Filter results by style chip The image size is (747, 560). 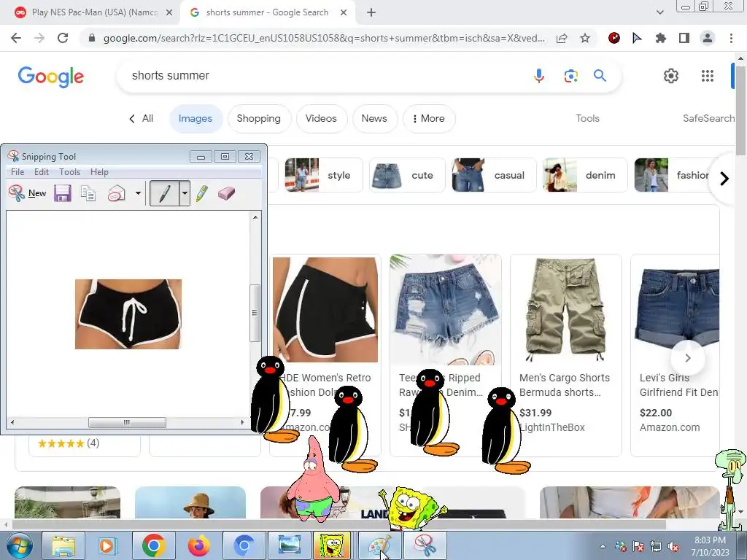click(323, 175)
